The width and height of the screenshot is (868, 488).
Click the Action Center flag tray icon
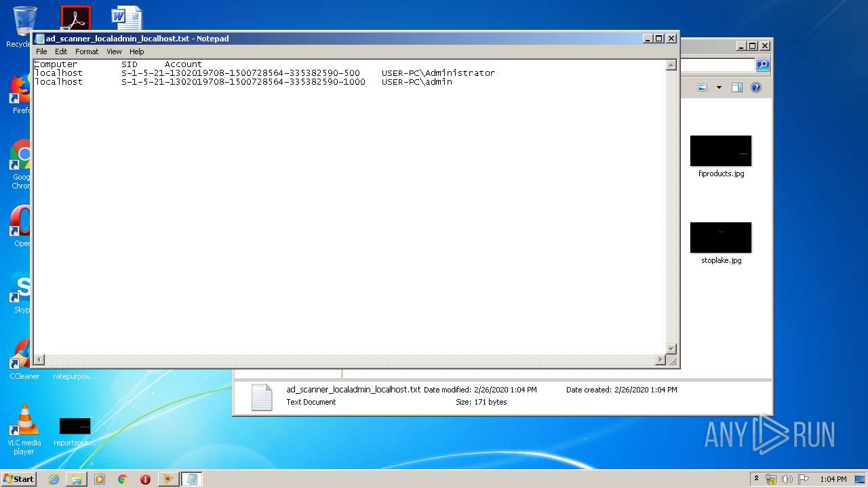(x=804, y=479)
